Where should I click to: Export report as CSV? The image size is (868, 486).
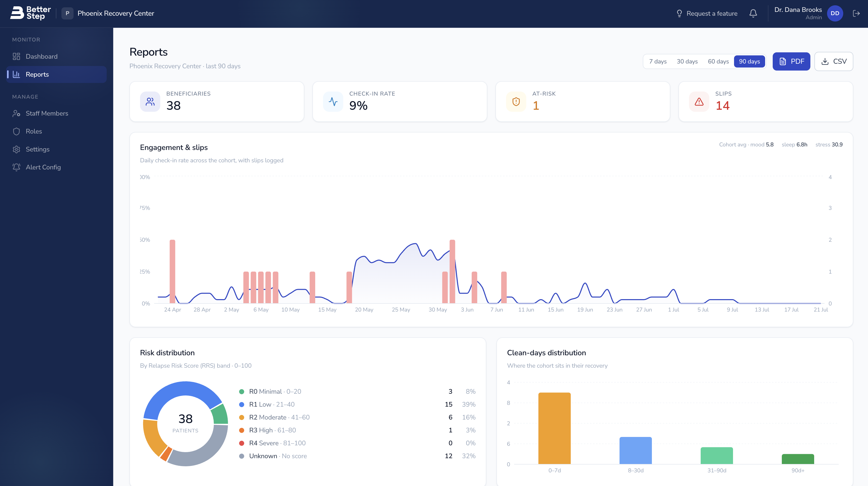834,61
